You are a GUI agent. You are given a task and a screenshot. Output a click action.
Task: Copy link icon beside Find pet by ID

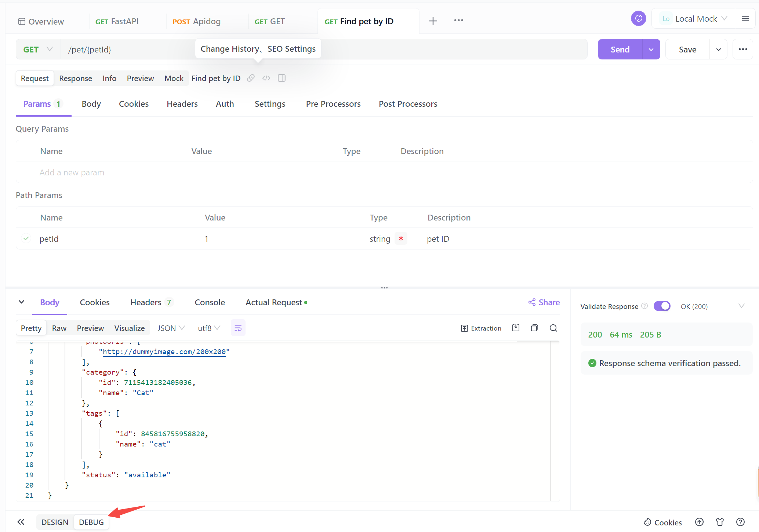point(251,78)
